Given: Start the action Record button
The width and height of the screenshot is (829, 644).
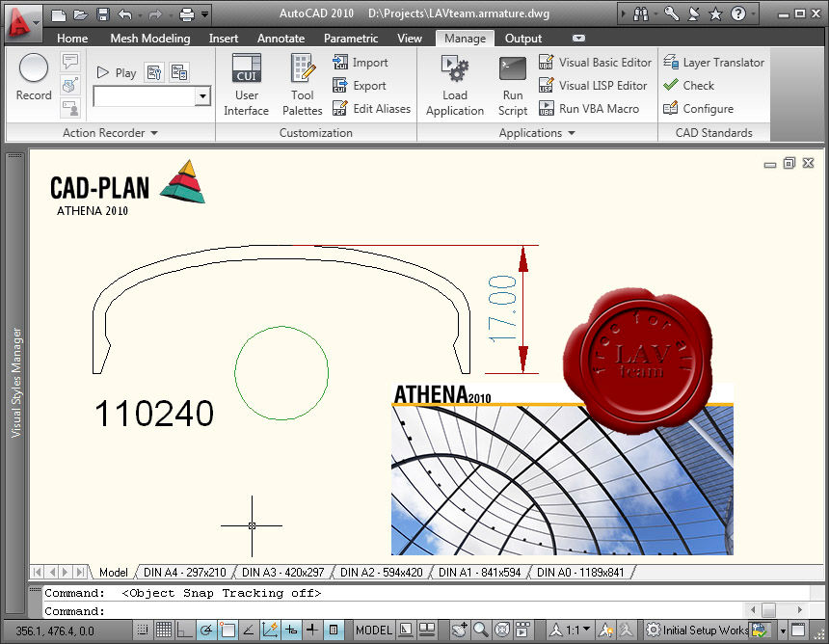Looking at the screenshot, I should click(34, 78).
